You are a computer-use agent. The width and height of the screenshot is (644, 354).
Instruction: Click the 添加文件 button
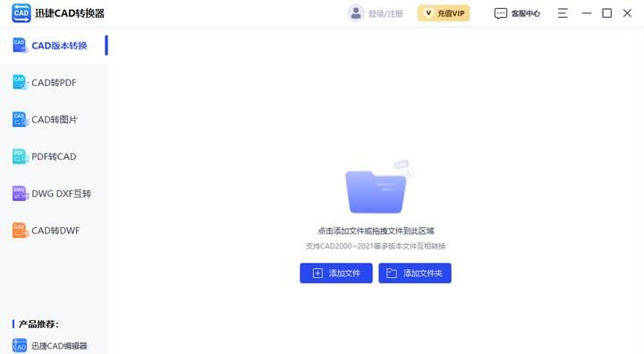(x=336, y=273)
